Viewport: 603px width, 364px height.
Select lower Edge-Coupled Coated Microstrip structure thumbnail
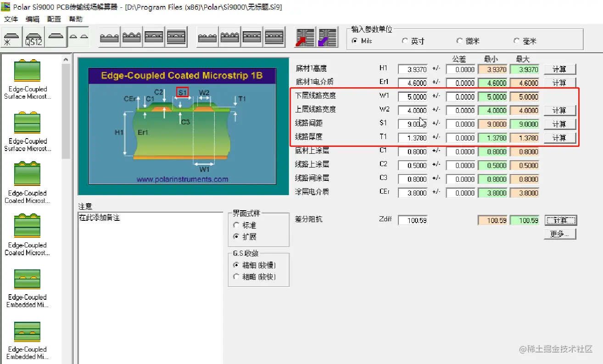[28, 235]
